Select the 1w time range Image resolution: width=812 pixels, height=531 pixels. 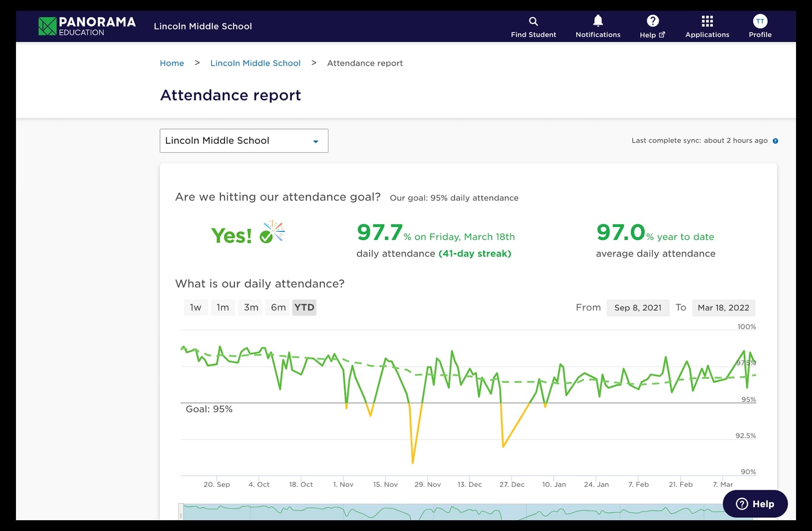click(x=196, y=307)
